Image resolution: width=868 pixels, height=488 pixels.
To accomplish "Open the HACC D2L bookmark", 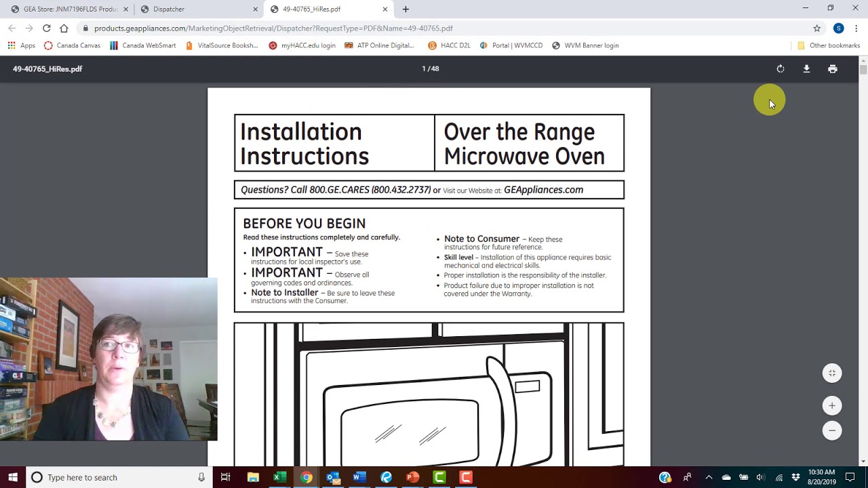I will (449, 45).
